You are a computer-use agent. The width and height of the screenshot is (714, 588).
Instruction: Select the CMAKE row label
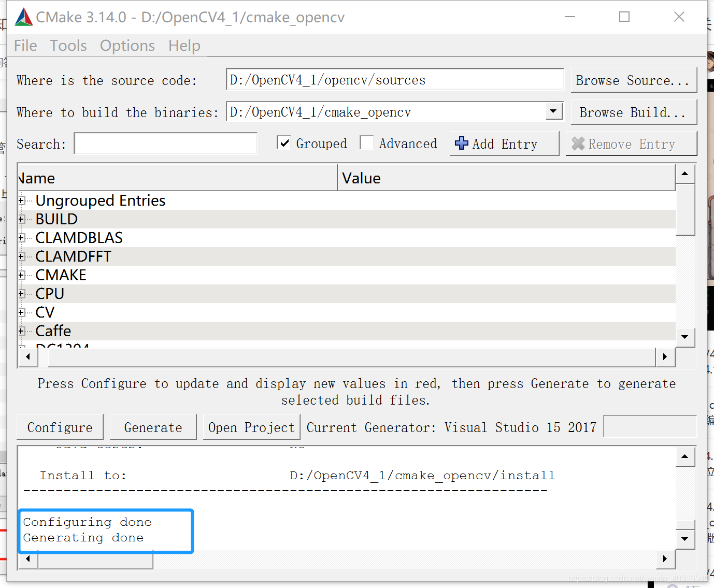click(61, 275)
